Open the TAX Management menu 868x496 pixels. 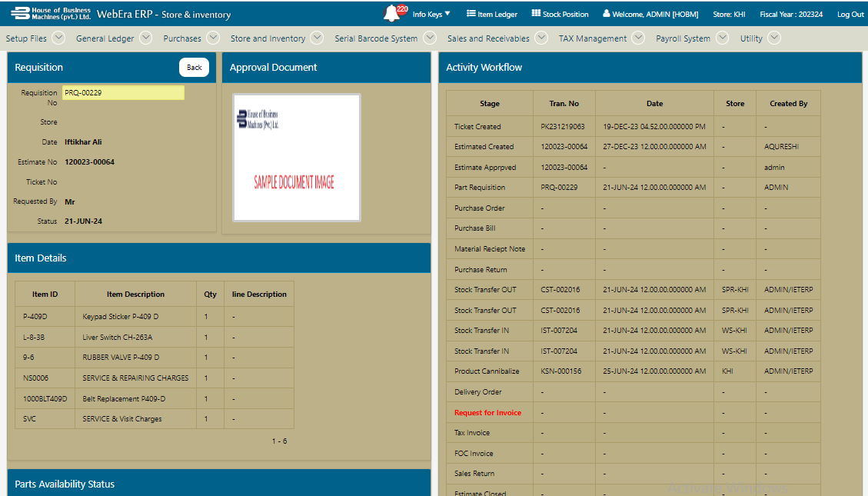(592, 38)
